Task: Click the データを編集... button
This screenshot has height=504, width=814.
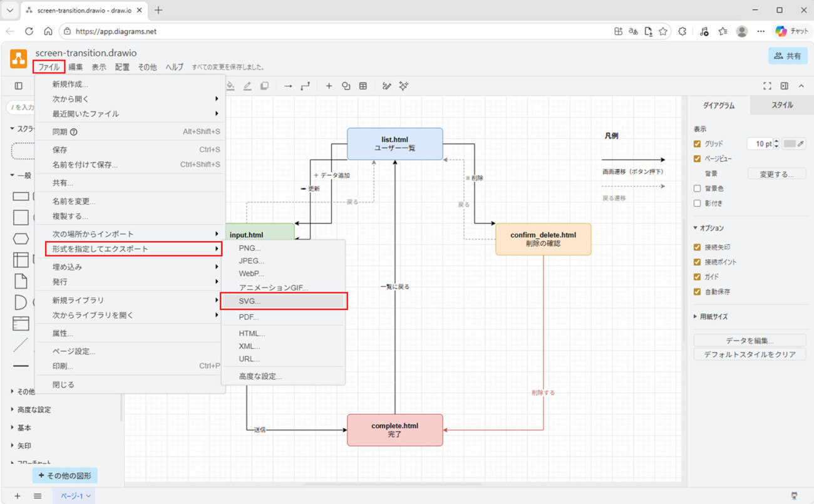Action: [x=750, y=341]
